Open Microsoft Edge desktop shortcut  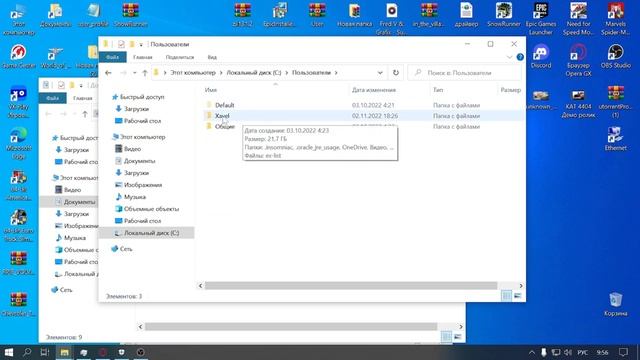pos(19,143)
